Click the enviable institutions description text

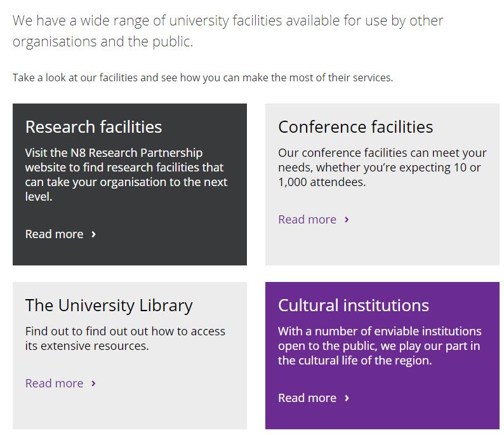click(380, 346)
